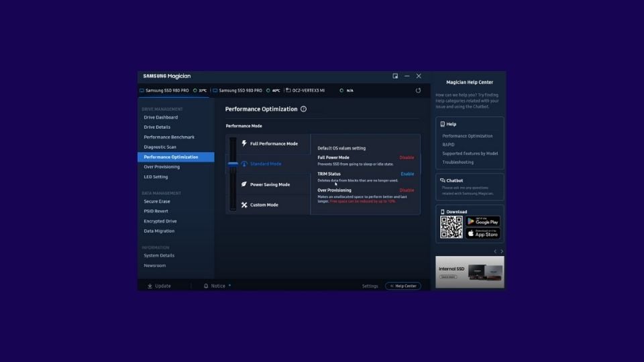Image resolution: width=644 pixels, height=362 pixels.
Task: Open the Performance Optimization help link
Action: pyautogui.click(x=468, y=136)
